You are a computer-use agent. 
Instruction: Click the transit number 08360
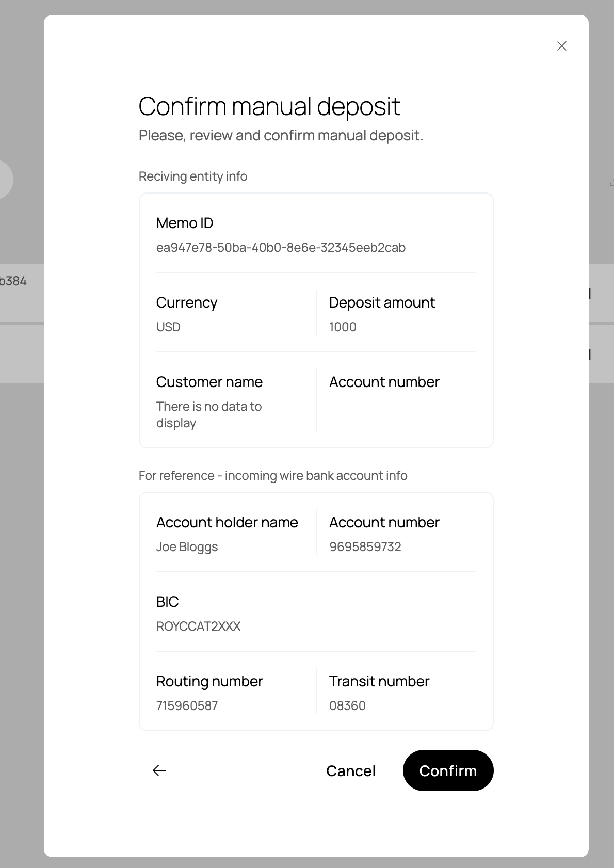(347, 706)
